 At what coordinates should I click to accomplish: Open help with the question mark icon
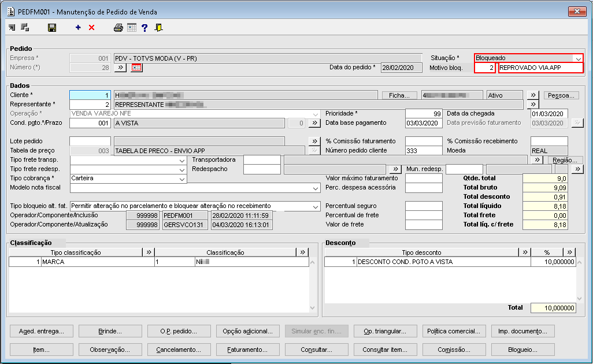tap(144, 28)
